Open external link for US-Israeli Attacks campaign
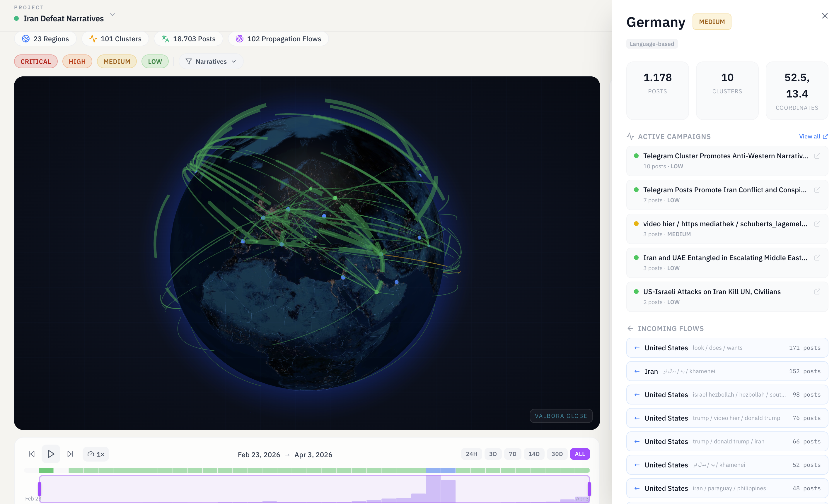 (817, 292)
